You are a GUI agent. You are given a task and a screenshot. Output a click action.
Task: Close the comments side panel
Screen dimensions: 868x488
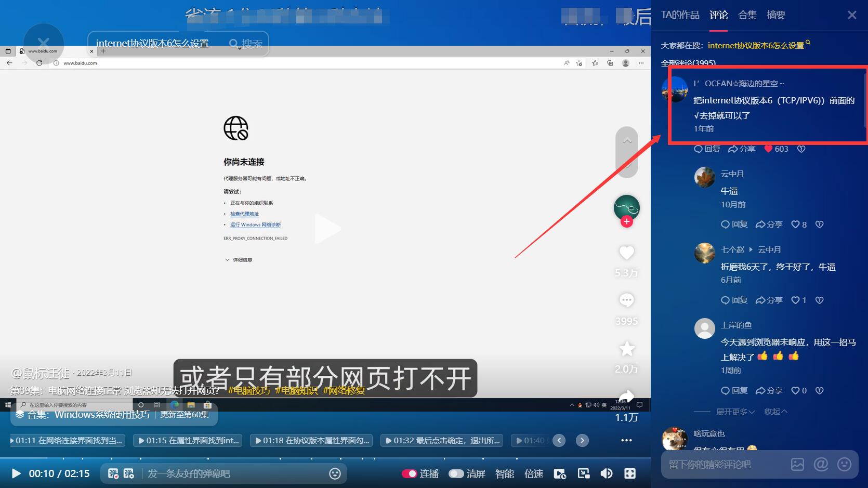click(852, 15)
